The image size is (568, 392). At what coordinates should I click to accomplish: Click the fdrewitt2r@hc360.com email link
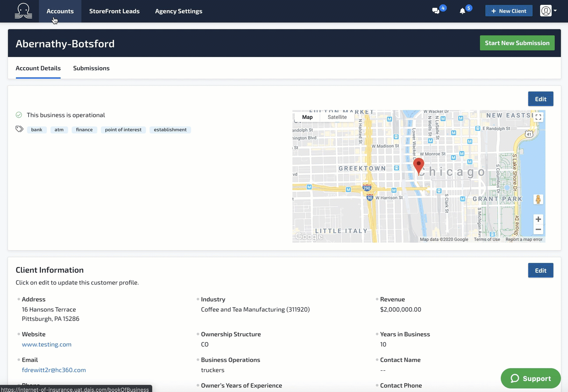click(54, 370)
